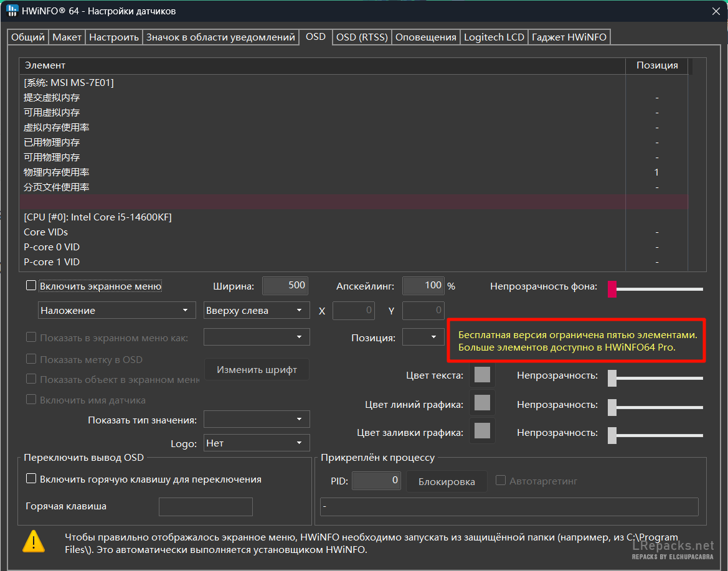Viewport: 728px width, 571px height.
Task: Click the Цвет заливки графика swatch
Action: pos(483,431)
